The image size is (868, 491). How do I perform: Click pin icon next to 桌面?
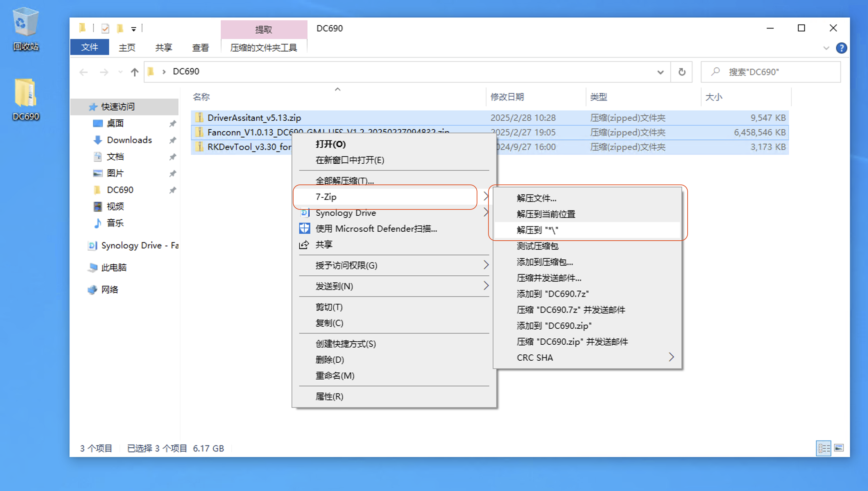(172, 123)
